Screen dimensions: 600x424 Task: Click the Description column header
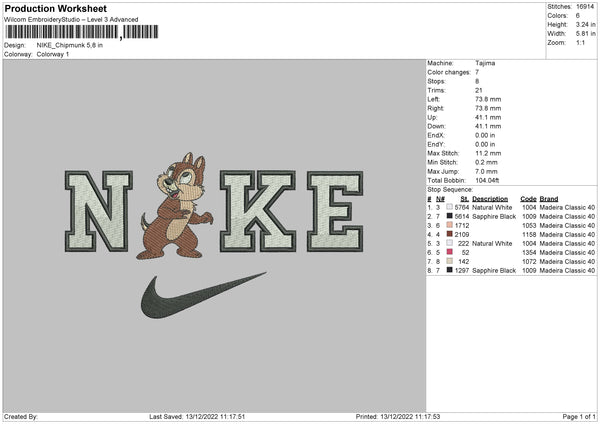[490, 199]
